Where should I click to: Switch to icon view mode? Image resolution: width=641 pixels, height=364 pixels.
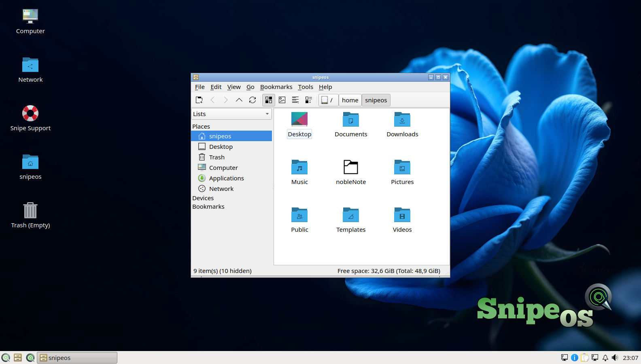[x=269, y=100]
